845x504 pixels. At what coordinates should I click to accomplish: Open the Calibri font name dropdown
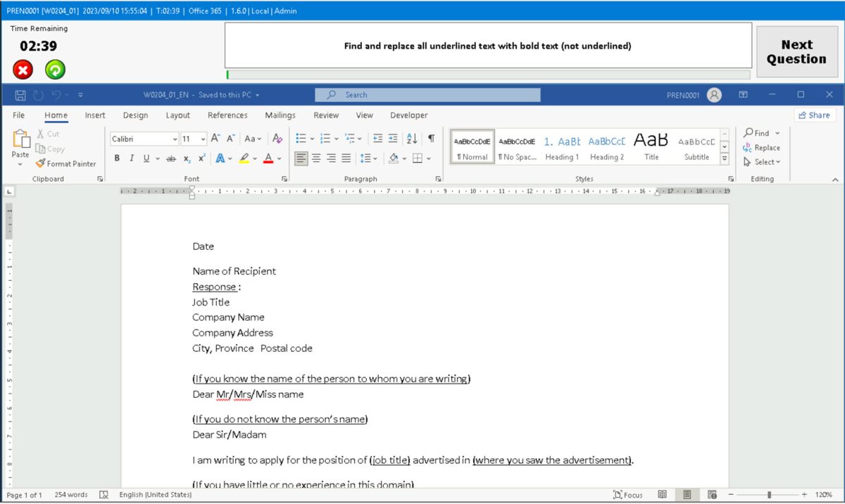point(175,139)
